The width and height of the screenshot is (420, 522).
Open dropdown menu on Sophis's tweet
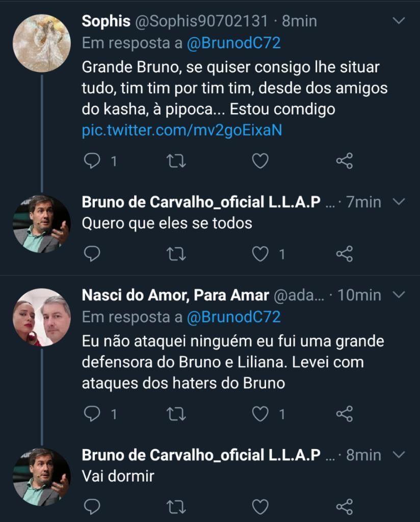(399, 20)
